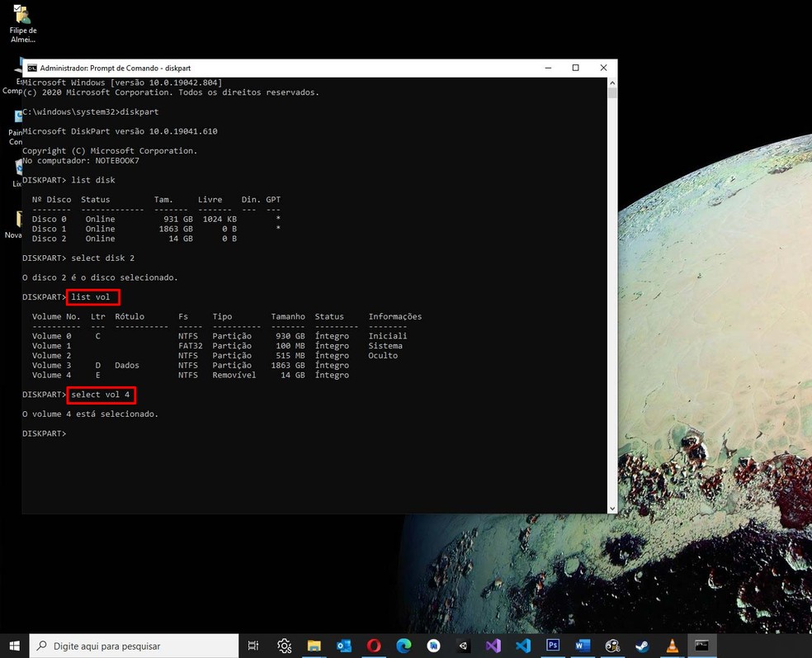Launch Microsoft Edge from the taskbar

404,646
